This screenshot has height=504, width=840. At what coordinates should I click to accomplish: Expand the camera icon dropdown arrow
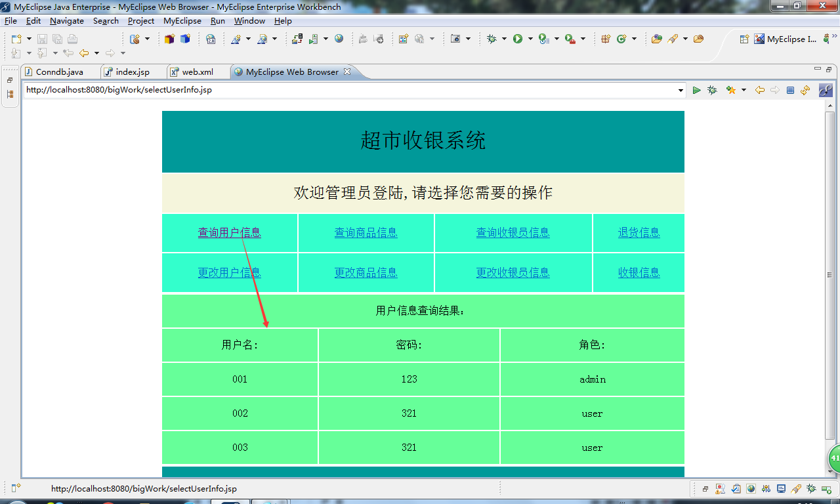[468, 39]
